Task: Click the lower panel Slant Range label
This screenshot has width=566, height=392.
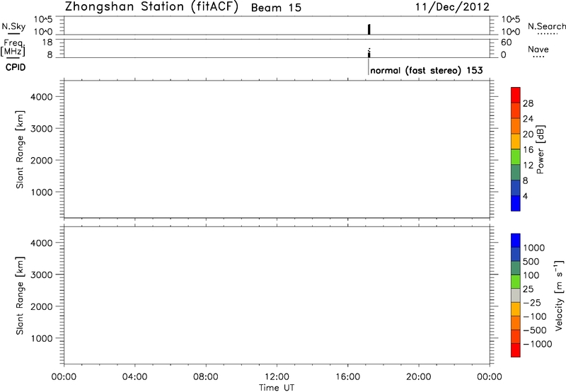Action: (20, 296)
